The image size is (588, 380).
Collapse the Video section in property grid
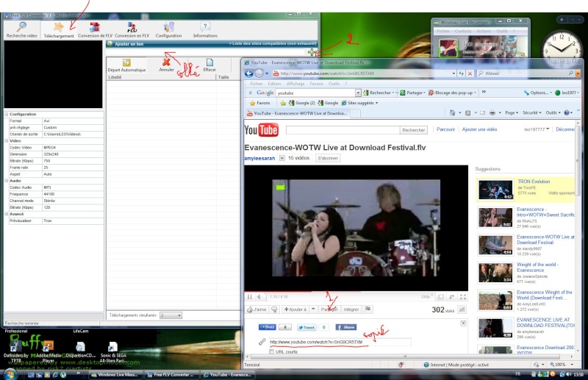[x=7, y=140]
